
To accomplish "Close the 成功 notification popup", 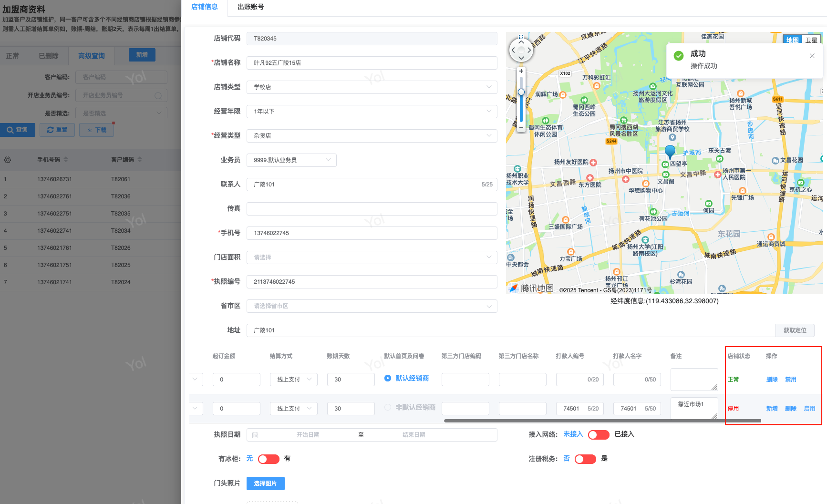I will [x=812, y=56].
